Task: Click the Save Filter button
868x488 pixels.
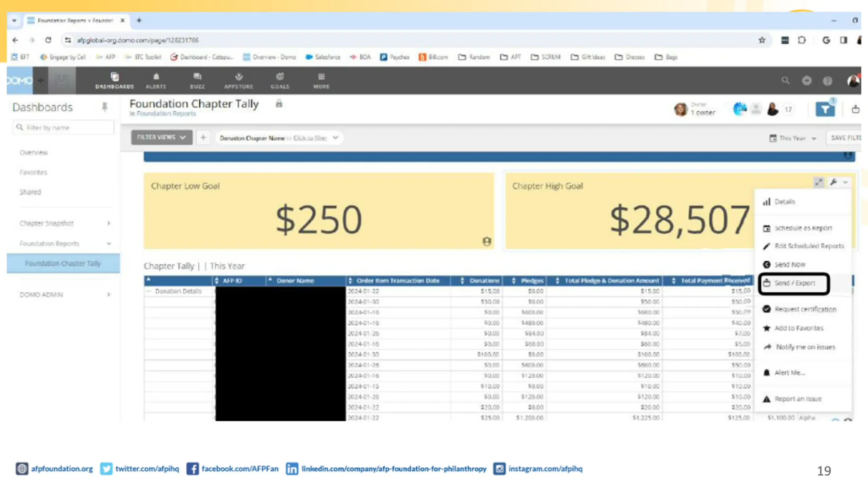Action: tap(846, 138)
